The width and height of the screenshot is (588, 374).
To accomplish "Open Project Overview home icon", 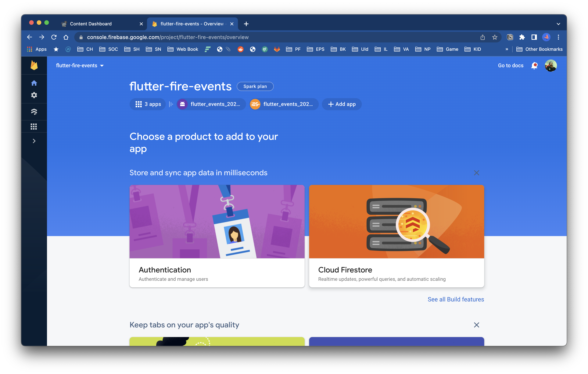I will tap(34, 83).
